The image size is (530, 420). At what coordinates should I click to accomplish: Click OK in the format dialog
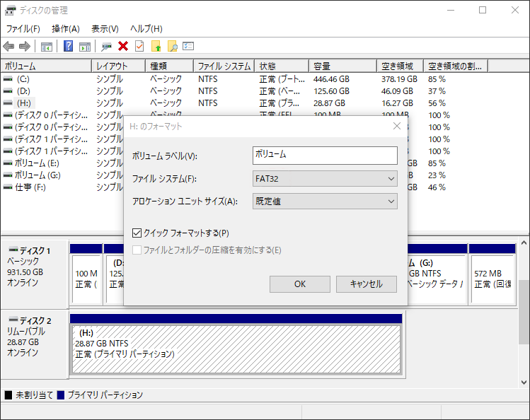[x=300, y=284]
